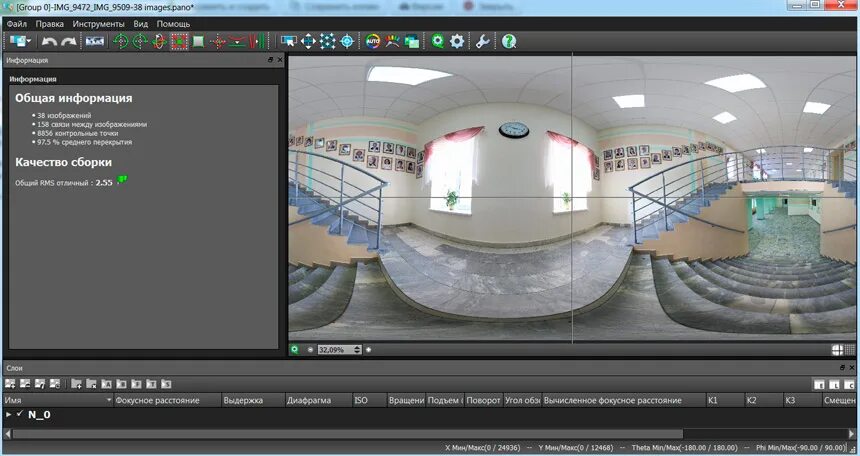Click the layers horizontal scrollbar

click(348, 434)
